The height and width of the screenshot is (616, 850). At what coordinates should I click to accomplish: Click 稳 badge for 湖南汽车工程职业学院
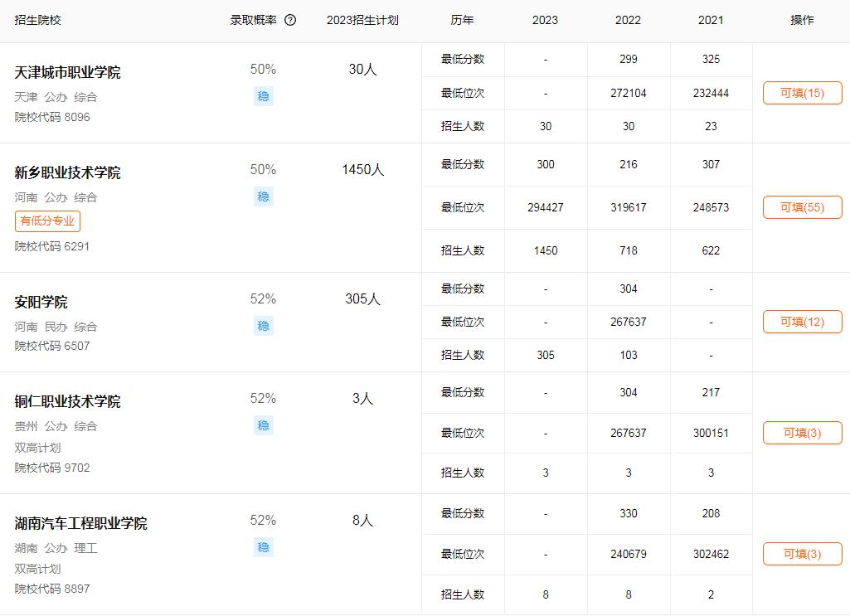[x=264, y=547]
